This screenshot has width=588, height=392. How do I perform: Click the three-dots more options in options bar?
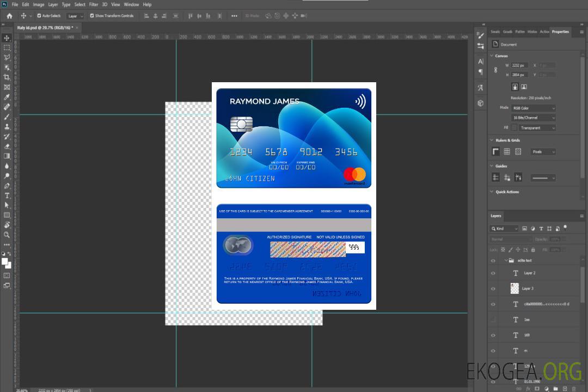pyautogui.click(x=234, y=16)
